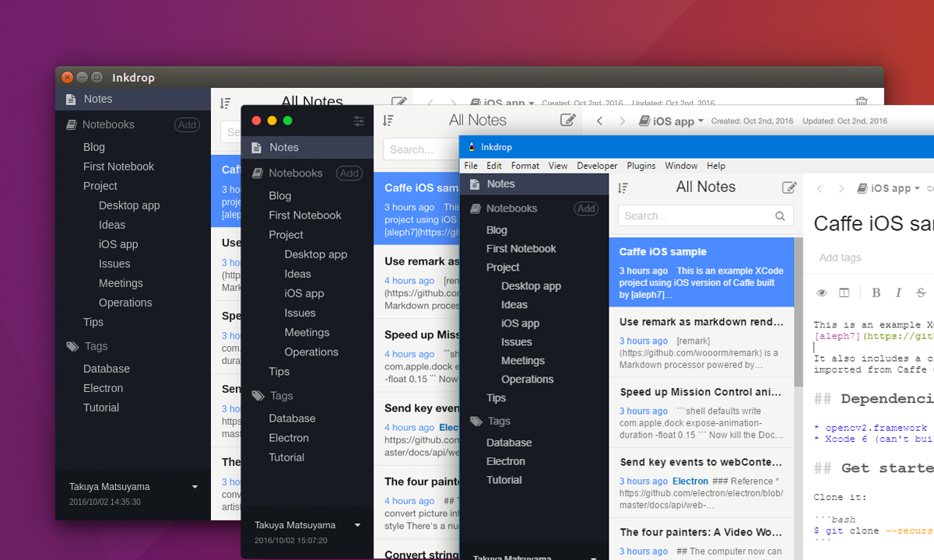Open 'Send key events to webContents' note in Windows window
Viewport: 934px width, 560px height.
click(701, 482)
